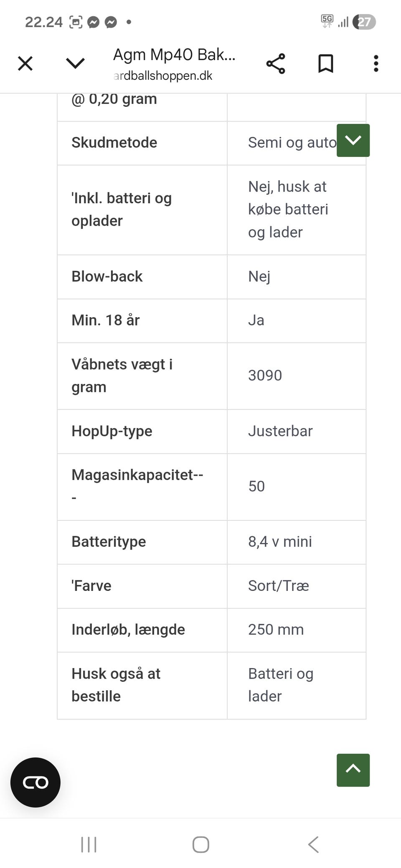401x868 pixels.
Task: Tap the green scroll-to-top arrow button
Action: [x=353, y=770]
